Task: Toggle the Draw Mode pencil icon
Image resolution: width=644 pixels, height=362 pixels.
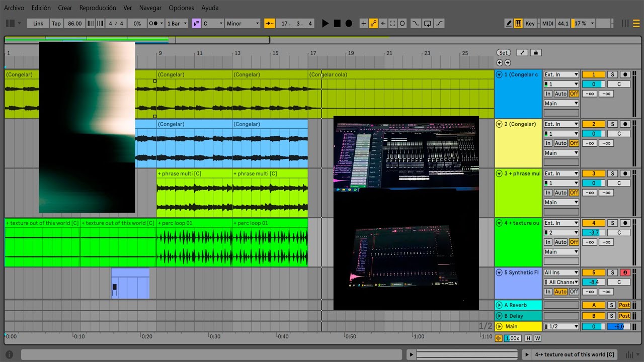Action: coord(509,24)
